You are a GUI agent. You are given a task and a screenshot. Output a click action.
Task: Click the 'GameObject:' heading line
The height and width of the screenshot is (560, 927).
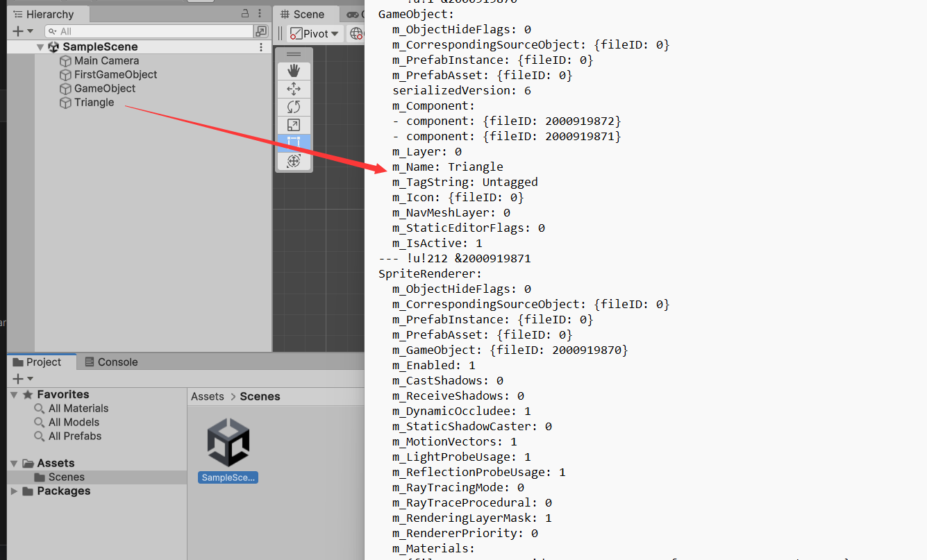click(x=416, y=14)
